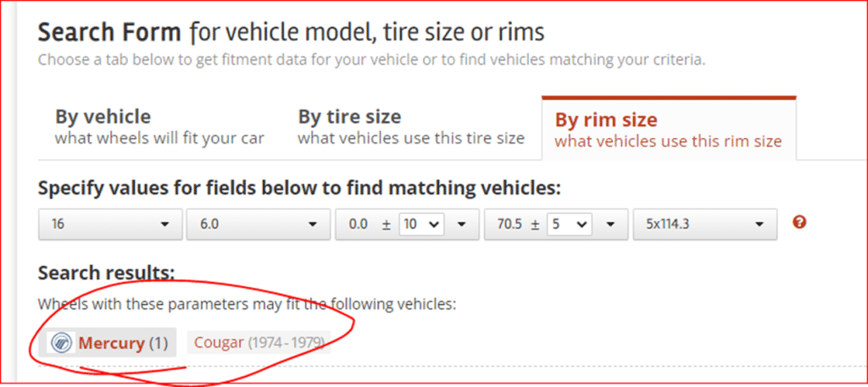Change the center bore tolerance select showing 5
Screen dimensions: 868x387
(570, 224)
